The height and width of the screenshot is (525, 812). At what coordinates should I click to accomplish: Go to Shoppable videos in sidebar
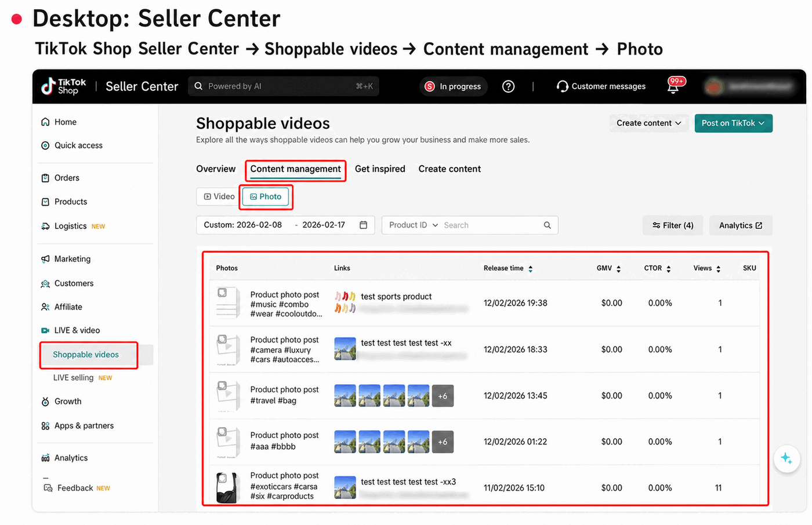click(86, 355)
